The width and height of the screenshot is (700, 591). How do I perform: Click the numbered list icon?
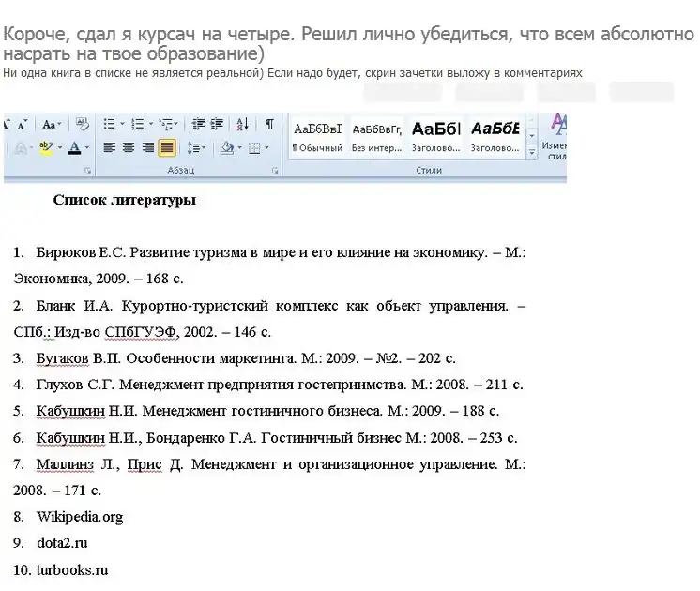(x=137, y=124)
